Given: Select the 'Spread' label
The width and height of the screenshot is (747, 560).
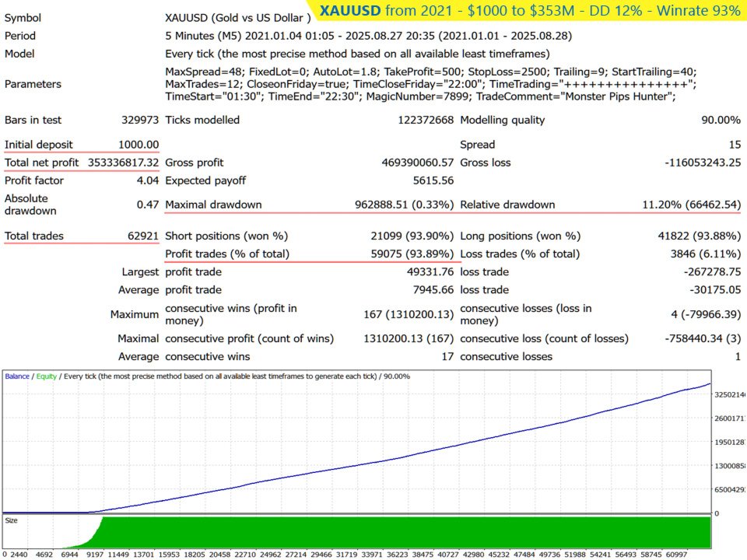Looking at the screenshot, I should (x=477, y=145).
